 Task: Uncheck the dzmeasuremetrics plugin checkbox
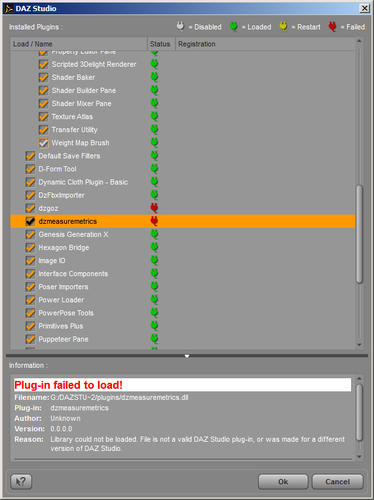pos(30,221)
